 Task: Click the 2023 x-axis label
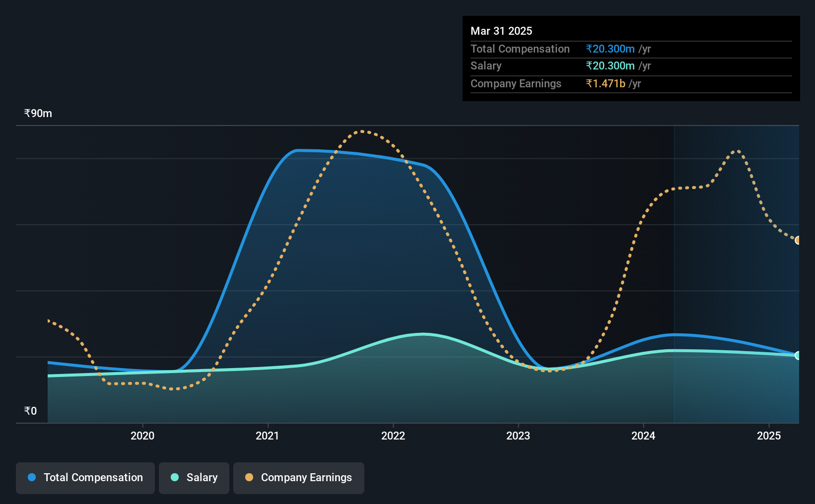pyautogui.click(x=518, y=436)
